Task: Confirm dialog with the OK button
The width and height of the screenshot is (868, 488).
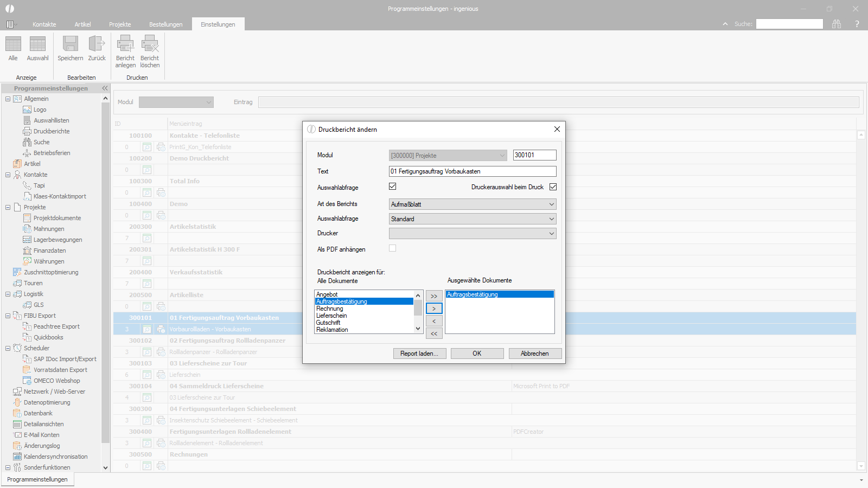Action: click(x=477, y=354)
